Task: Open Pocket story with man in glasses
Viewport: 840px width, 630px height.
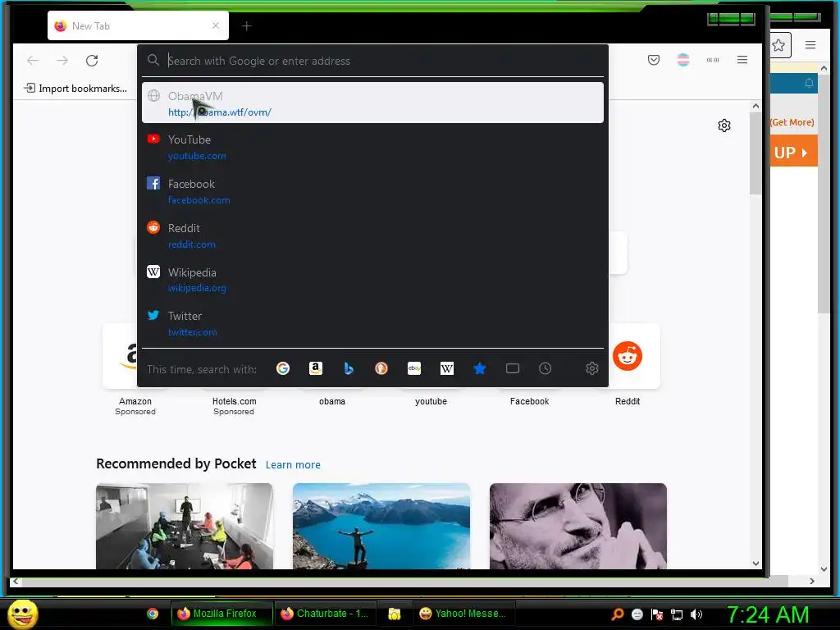Action: (578, 526)
